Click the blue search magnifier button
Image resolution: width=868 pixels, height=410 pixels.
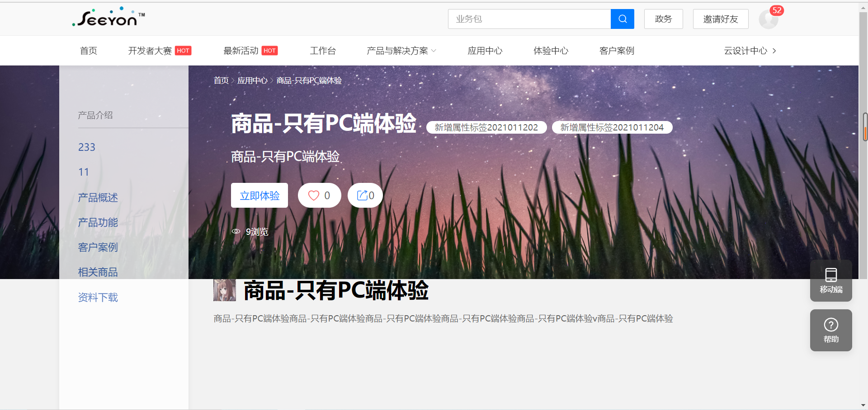(622, 19)
